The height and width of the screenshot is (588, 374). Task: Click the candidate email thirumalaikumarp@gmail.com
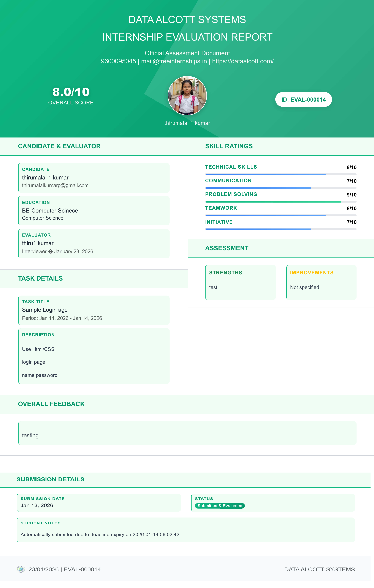(x=55, y=185)
